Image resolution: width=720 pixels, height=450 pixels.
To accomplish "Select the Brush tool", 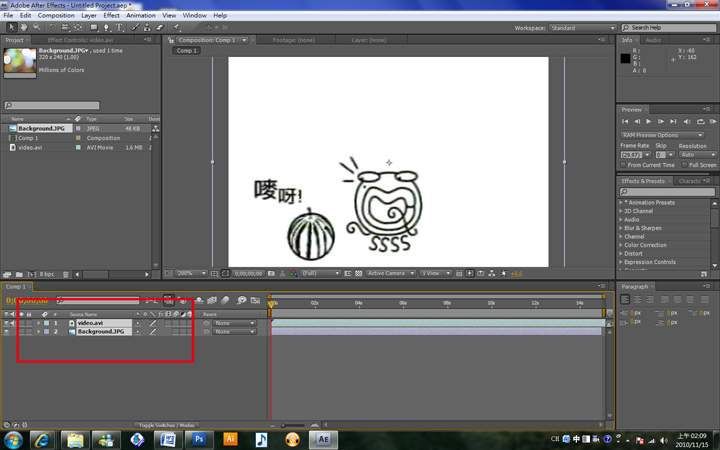I will 136,27.
